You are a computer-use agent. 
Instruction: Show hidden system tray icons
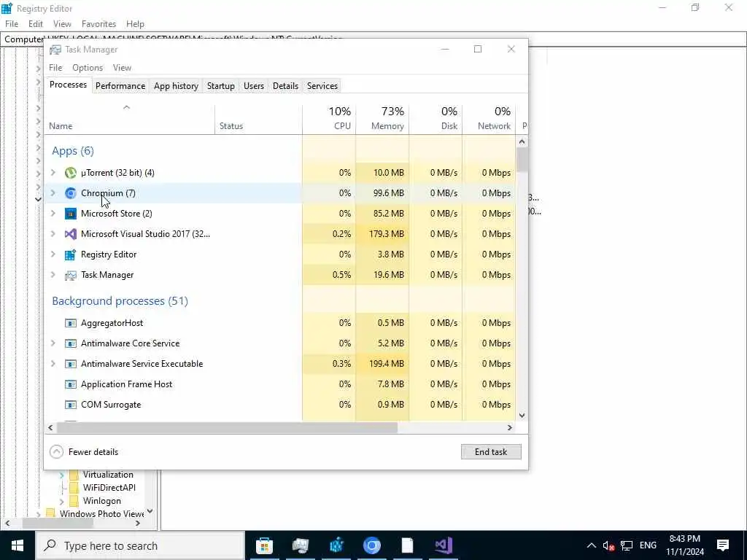[x=591, y=545]
